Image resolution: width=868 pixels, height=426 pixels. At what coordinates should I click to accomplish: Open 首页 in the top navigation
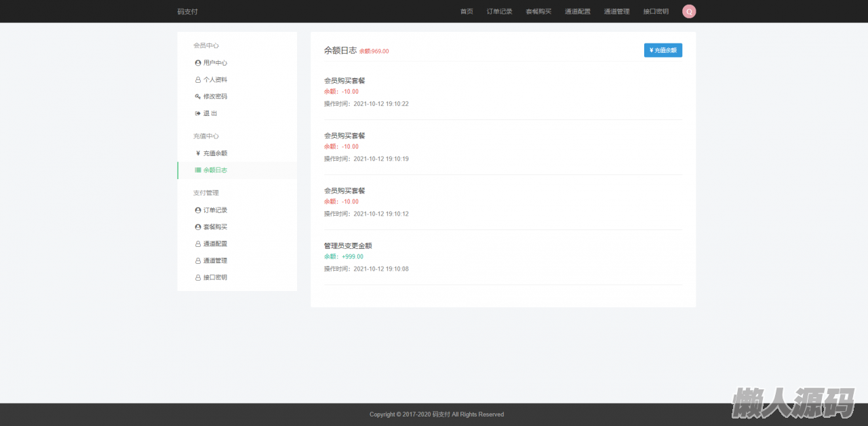click(467, 12)
